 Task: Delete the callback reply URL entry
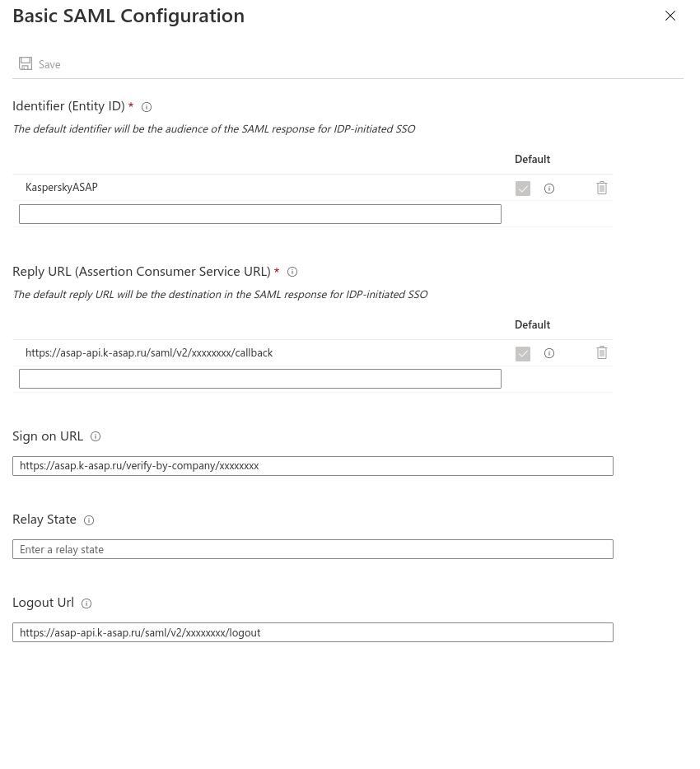[x=602, y=353]
